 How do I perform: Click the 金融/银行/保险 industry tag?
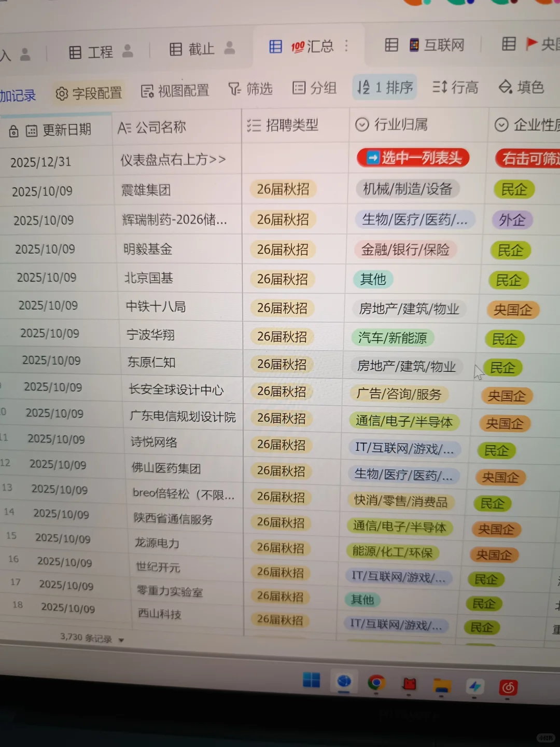click(405, 250)
